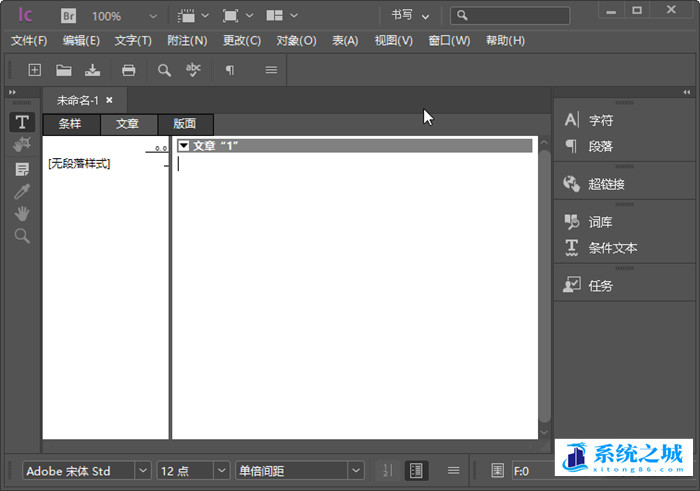Click the save document toolbar icon
Image resolution: width=700 pixels, height=491 pixels.
[92, 70]
